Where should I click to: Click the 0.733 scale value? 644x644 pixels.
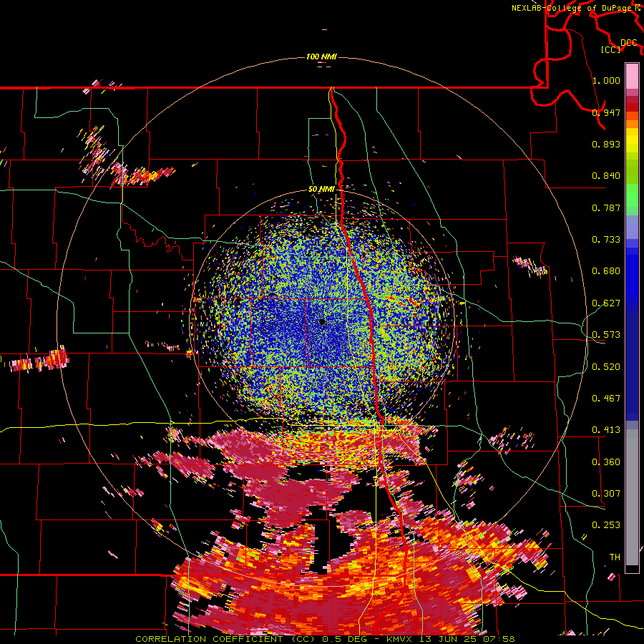pyautogui.click(x=606, y=240)
